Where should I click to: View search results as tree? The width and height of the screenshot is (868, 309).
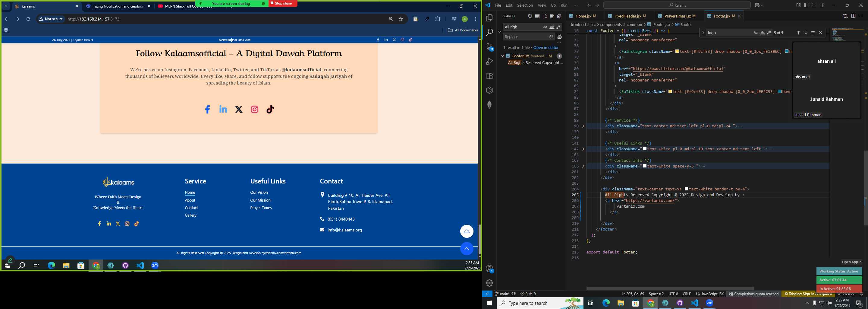click(x=552, y=16)
